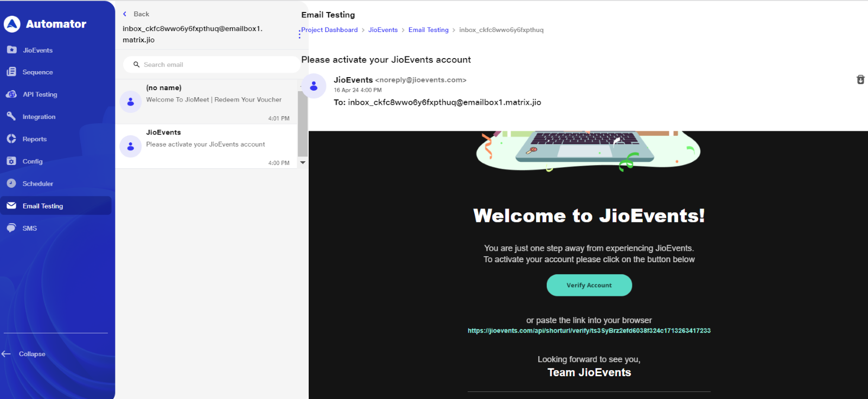The width and height of the screenshot is (868, 399).
Task: Open the Sequence menu item
Action: tap(37, 72)
